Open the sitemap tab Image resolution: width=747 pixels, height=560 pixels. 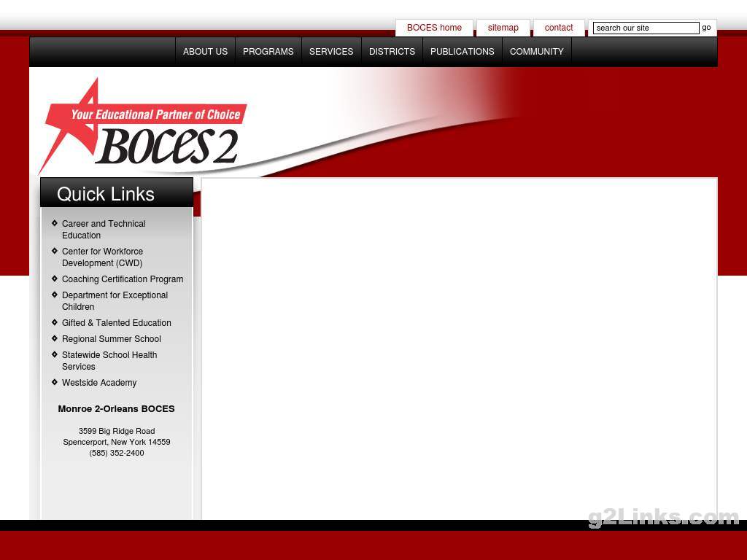[x=503, y=28]
